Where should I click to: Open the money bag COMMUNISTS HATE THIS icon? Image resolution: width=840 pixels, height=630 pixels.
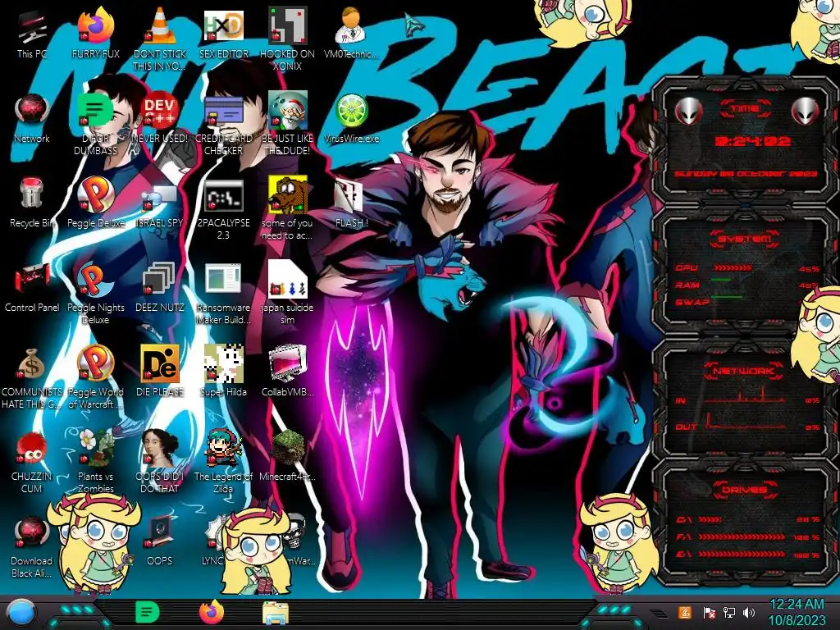32,377
